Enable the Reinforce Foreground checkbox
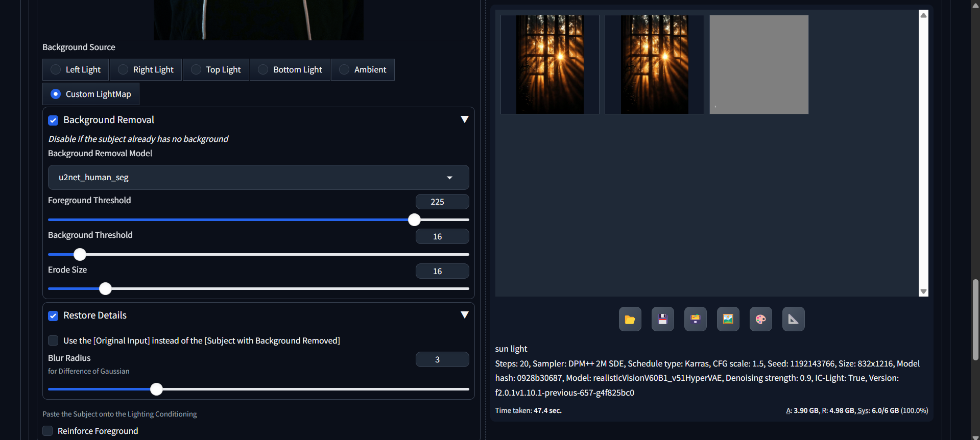This screenshot has height=440, width=980. point(48,431)
